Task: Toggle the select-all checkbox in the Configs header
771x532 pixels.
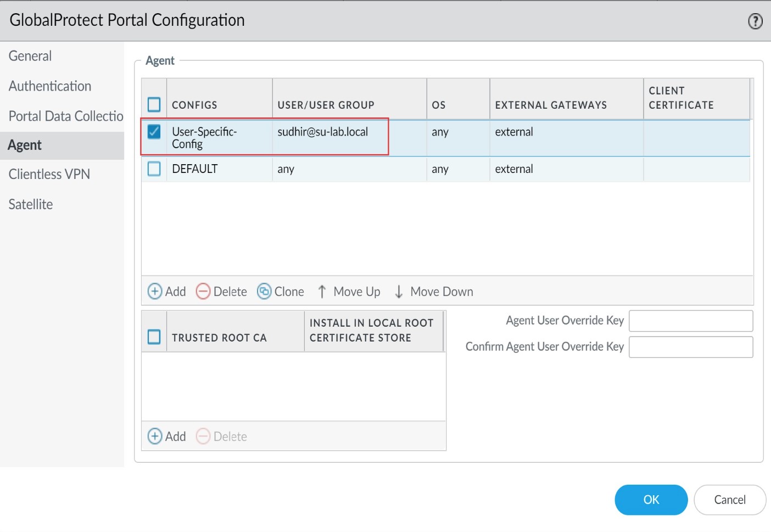Action: pos(154,104)
